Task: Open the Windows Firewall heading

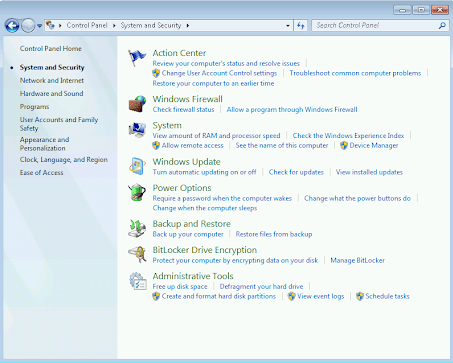Action: (188, 99)
